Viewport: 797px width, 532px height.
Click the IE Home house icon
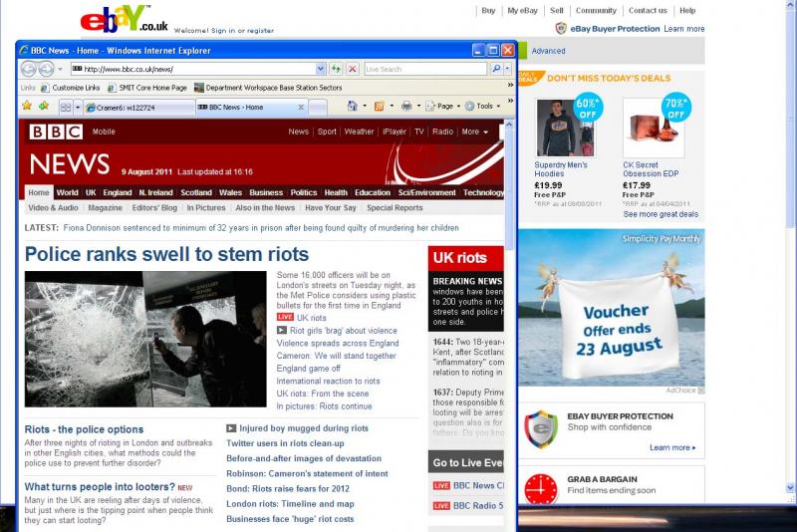tap(353, 106)
